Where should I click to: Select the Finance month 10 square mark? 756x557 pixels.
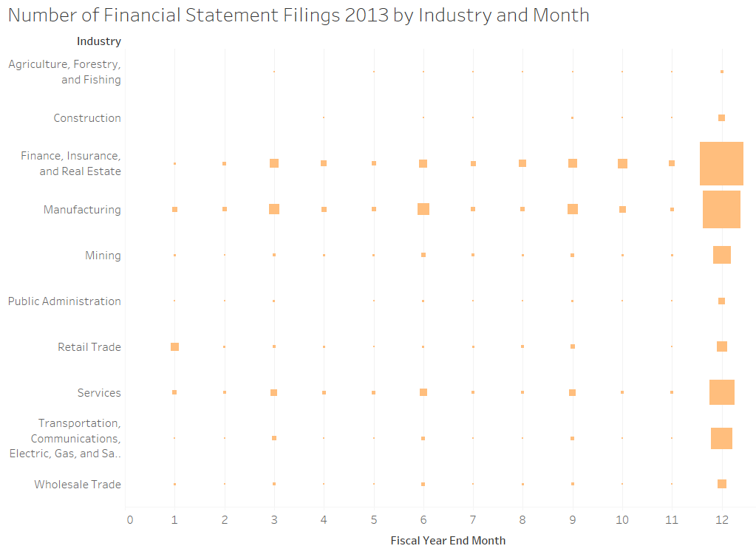pos(622,163)
